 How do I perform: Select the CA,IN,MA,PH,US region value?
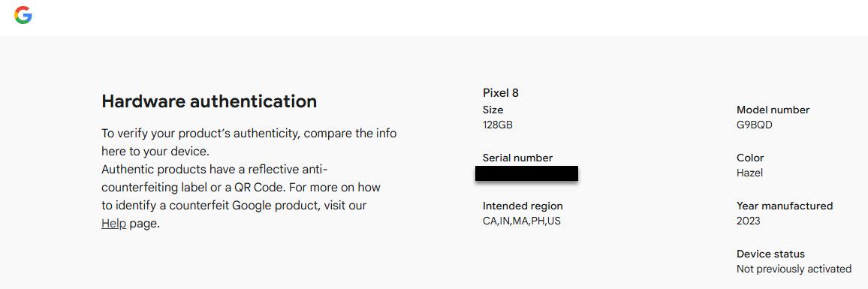pyautogui.click(x=522, y=221)
